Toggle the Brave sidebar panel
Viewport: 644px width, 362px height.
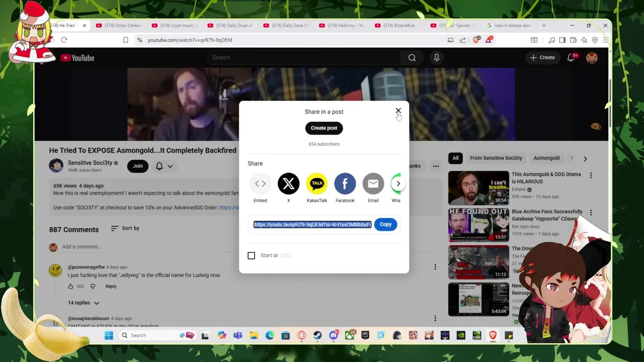(562, 40)
